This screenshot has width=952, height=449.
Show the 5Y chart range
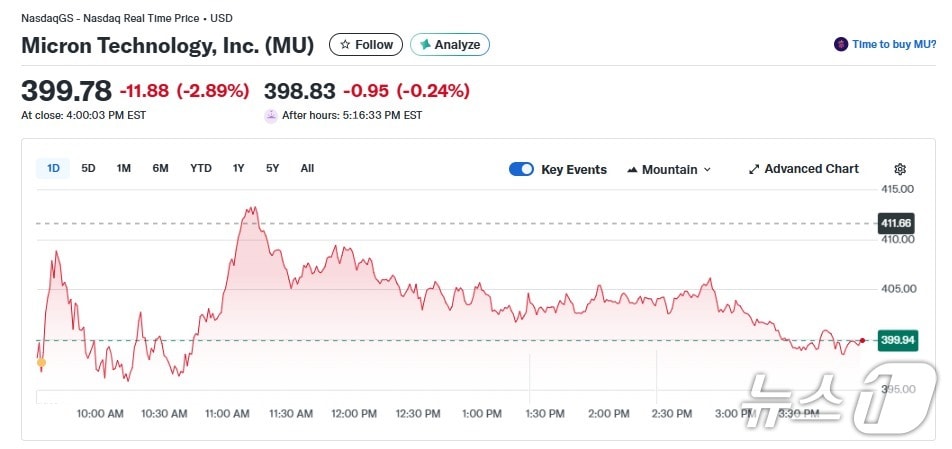[272, 168]
